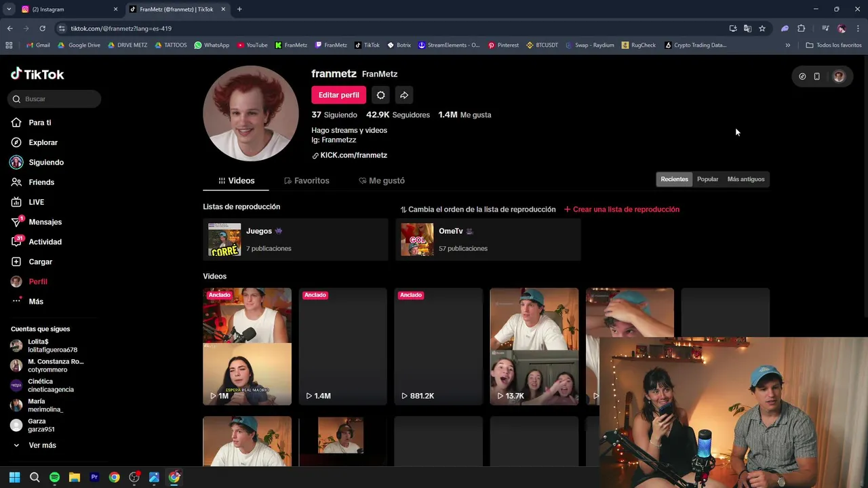Open the account avatar menu in TikTok header

(x=839, y=77)
